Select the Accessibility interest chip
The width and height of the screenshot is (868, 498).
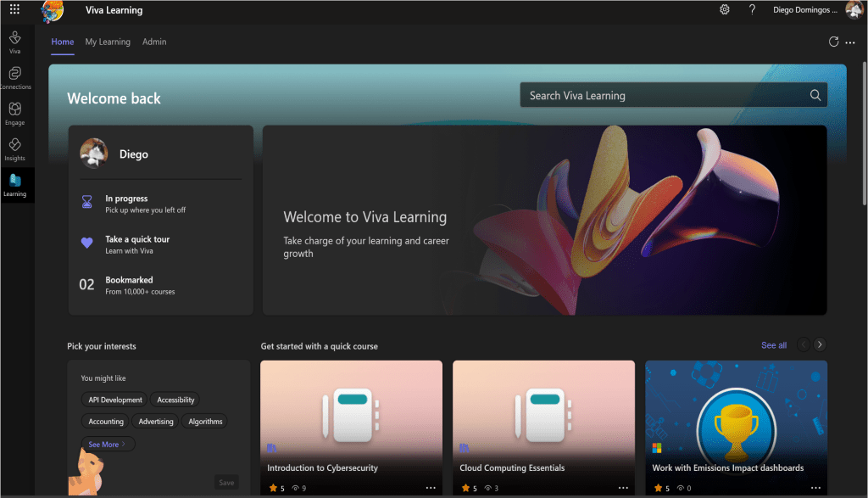pos(175,400)
